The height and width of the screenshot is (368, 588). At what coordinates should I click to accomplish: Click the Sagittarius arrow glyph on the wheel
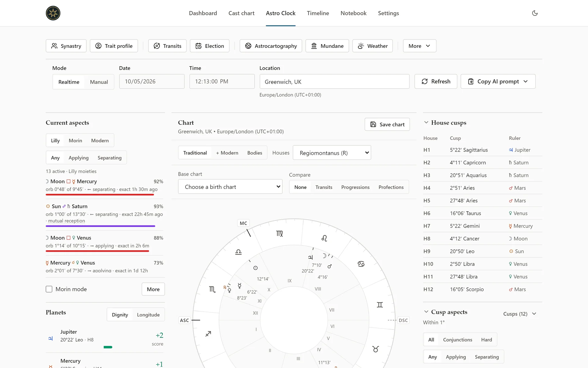pyautogui.click(x=208, y=334)
